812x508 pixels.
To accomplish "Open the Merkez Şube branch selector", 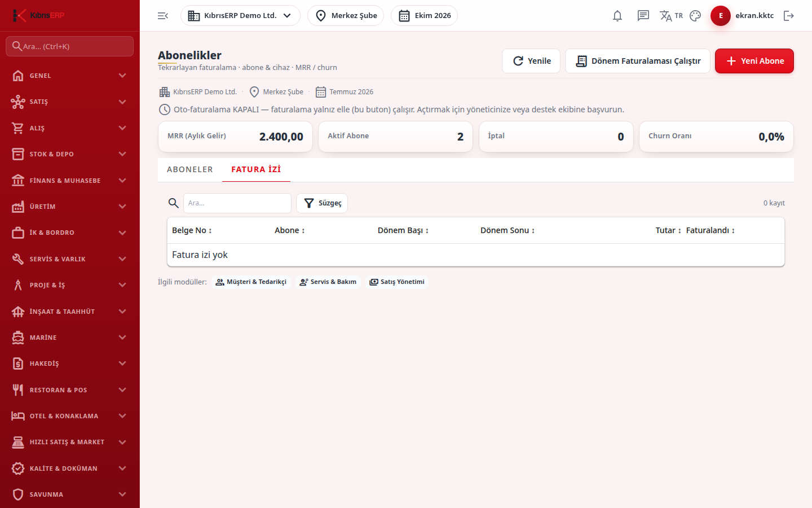I will (x=346, y=16).
